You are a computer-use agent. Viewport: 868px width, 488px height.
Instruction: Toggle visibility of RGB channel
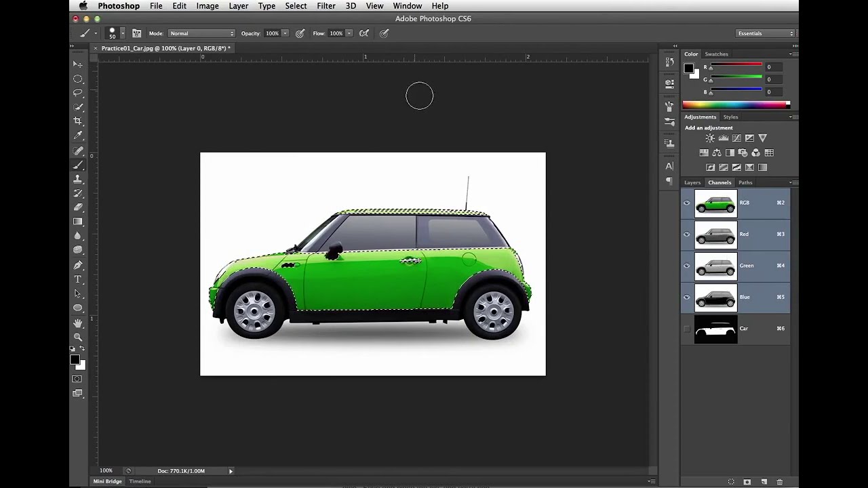(x=687, y=203)
